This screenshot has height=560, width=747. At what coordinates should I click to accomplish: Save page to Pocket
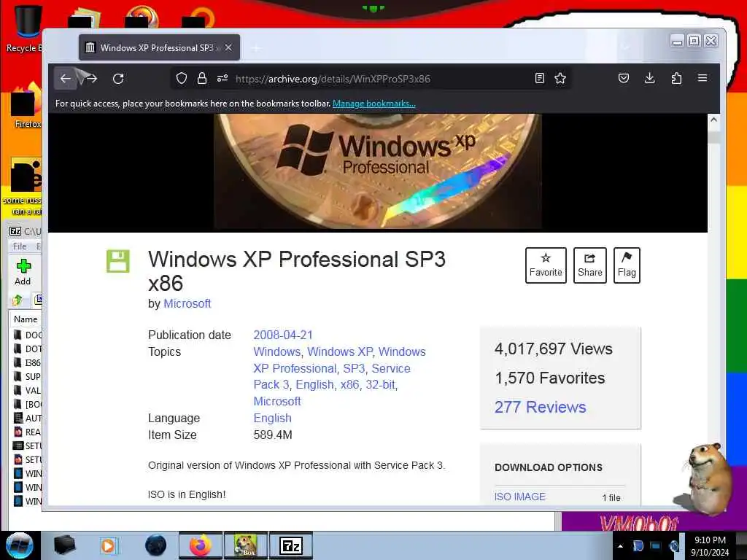tap(624, 79)
